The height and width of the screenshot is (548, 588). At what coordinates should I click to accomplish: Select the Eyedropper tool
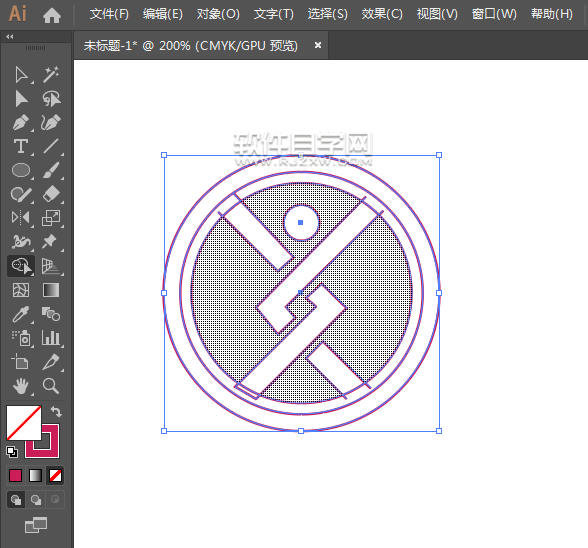coord(21,314)
